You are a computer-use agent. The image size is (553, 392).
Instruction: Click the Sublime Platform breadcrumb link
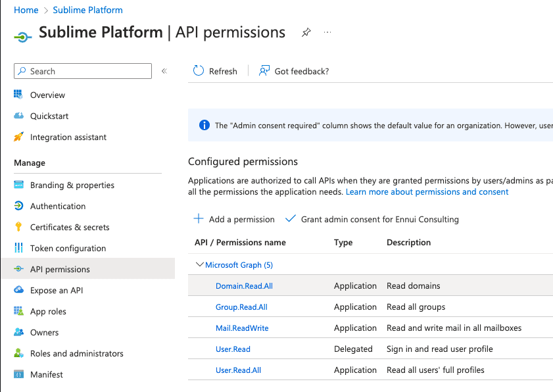(x=88, y=10)
